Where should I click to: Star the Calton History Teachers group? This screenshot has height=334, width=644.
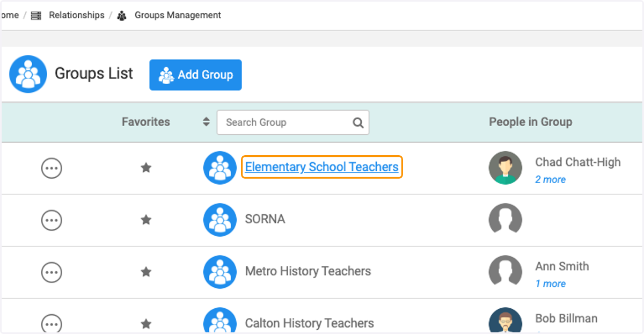[x=146, y=324]
